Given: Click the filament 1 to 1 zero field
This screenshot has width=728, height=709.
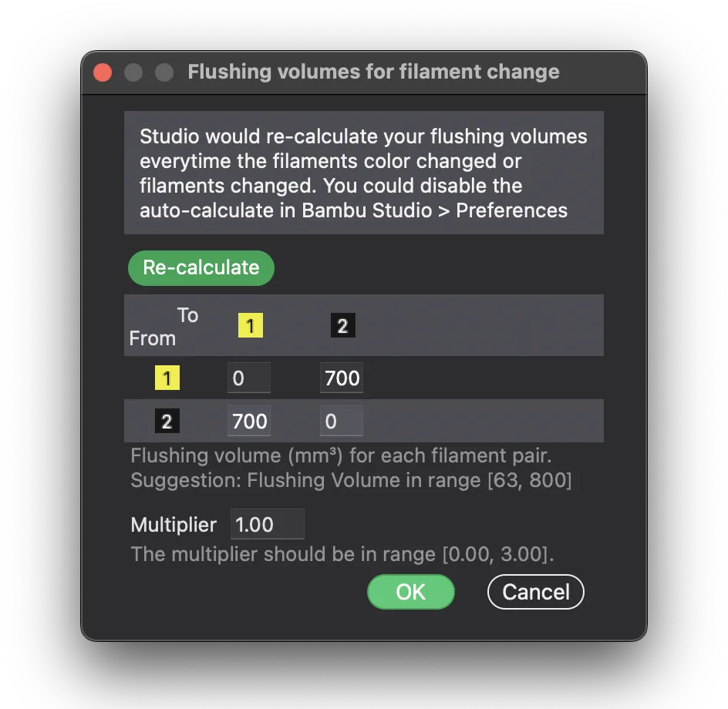Looking at the screenshot, I should coord(249,378).
